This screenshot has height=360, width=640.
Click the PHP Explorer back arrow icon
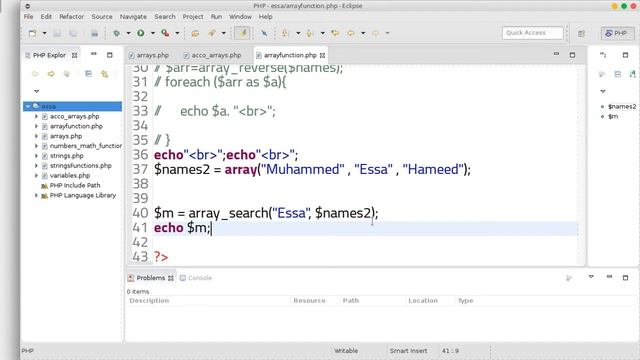click(35, 74)
